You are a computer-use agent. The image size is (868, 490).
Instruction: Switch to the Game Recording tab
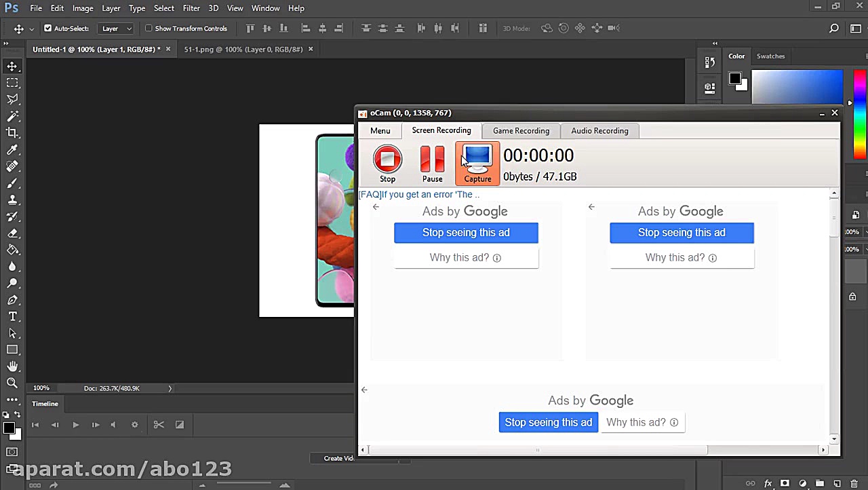[521, 131]
